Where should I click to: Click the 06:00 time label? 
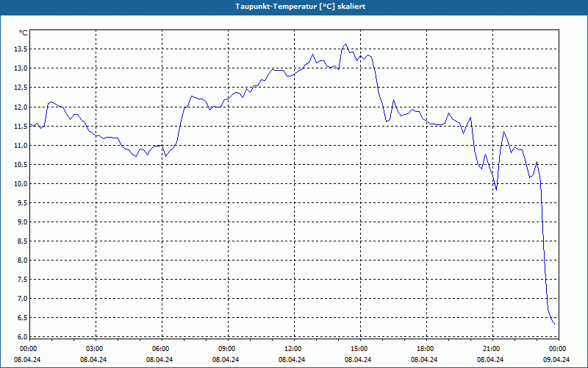[161, 349]
